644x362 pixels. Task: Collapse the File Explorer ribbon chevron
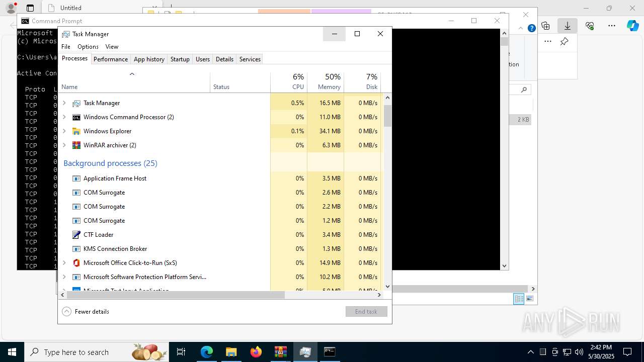[x=522, y=28]
